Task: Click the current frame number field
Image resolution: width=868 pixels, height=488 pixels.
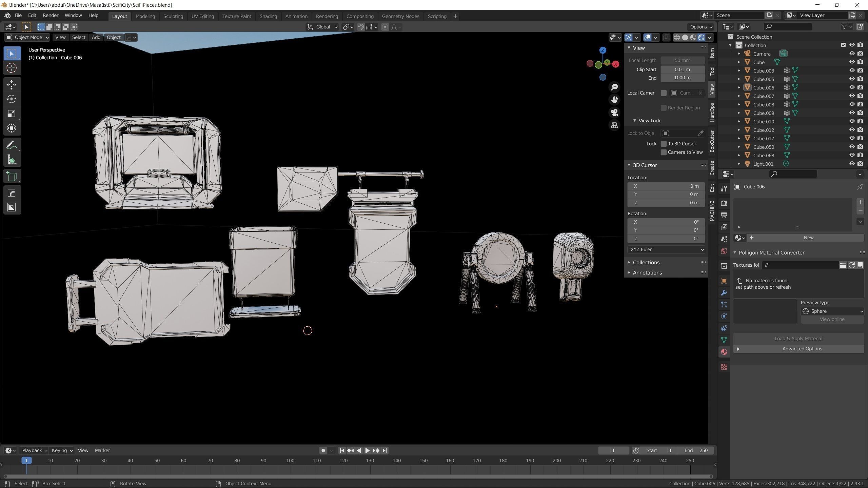Action: tap(613, 450)
